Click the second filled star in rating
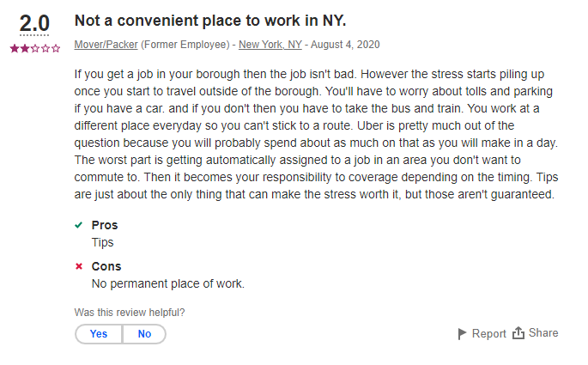 pos(25,48)
